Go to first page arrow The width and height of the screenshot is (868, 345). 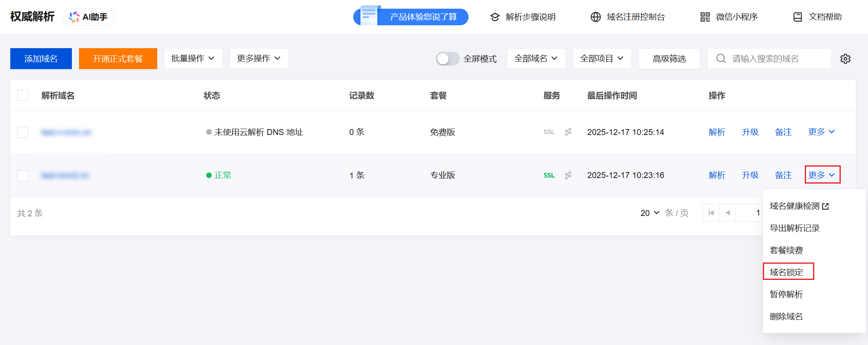(711, 213)
